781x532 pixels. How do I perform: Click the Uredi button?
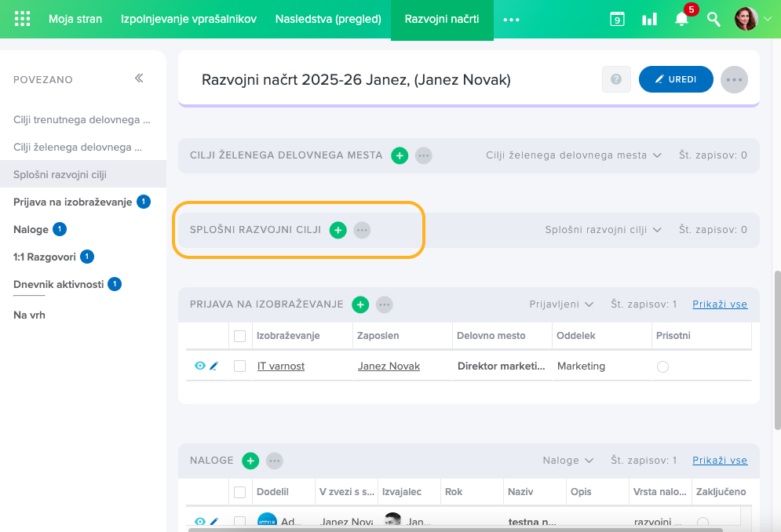point(676,79)
